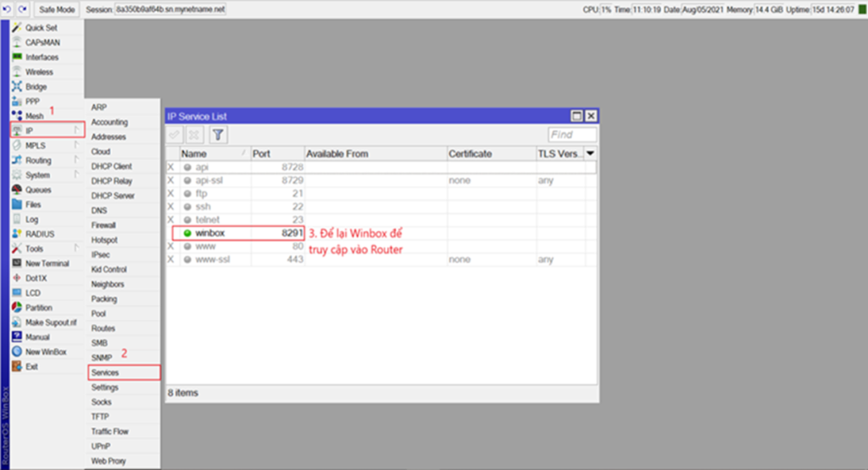868x470 pixels.
Task: Select Firewall in the IP submenu
Action: pos(103,225)
